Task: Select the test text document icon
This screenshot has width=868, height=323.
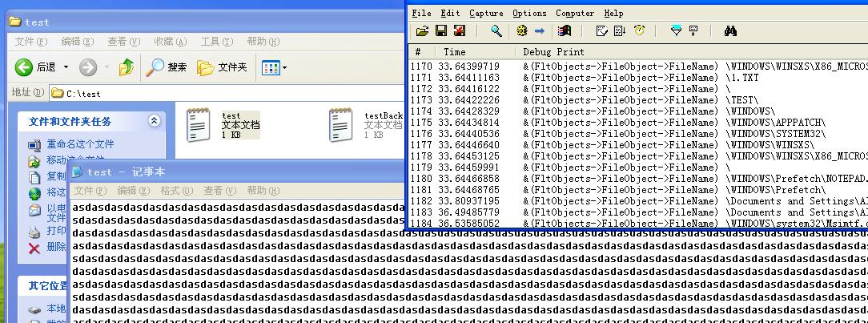Action: 198,125
